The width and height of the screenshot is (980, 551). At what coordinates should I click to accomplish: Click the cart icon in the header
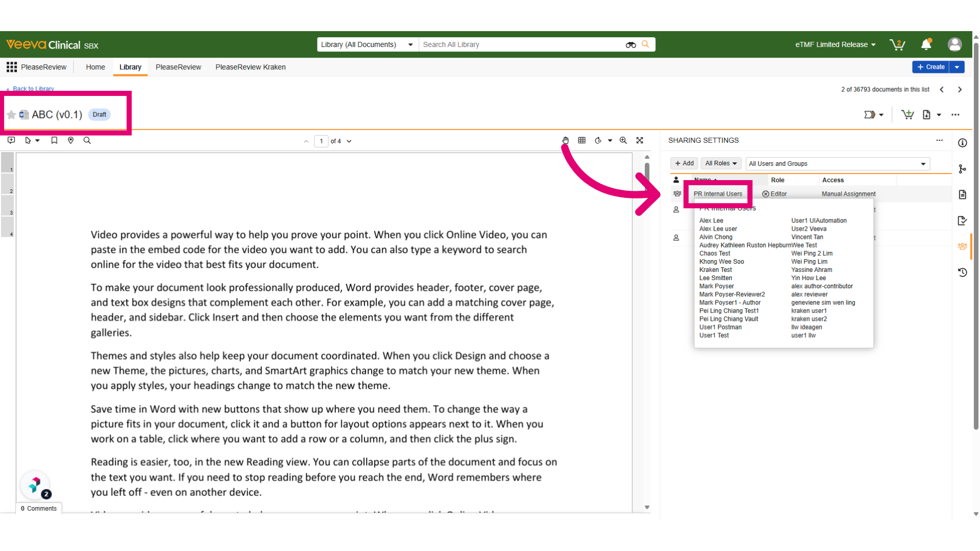click(x=897, y=45)
